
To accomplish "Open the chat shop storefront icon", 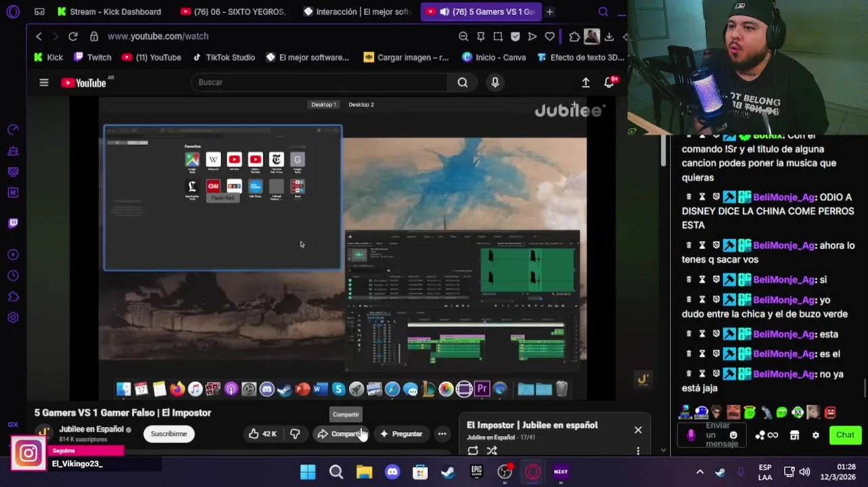I will click(795, 436).
